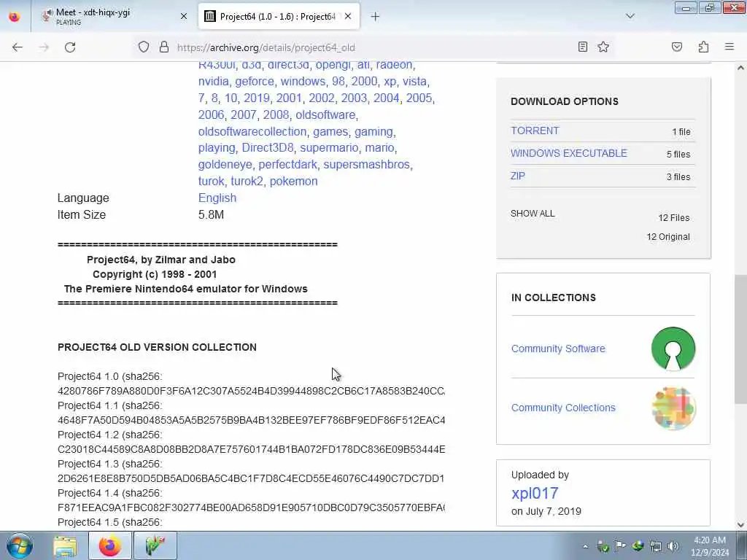The width and height of the screenshot is (747, 560).
Task: Open the Firefox View icon in tab bar
Action: tap(15, 17)
